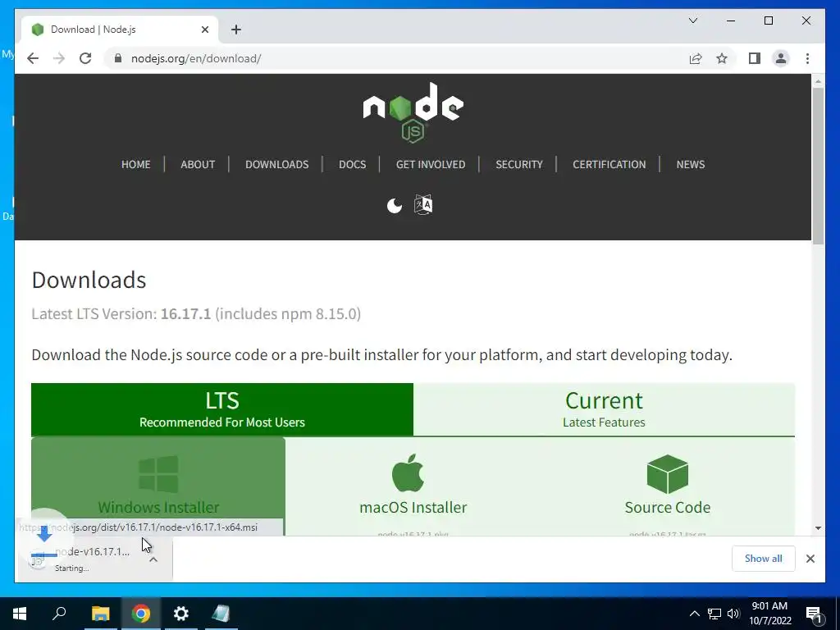Image resolution: width=840 pixels, height=630 pixels.
Task: Click scrollbar up arrow
Action: coord(818,81)
